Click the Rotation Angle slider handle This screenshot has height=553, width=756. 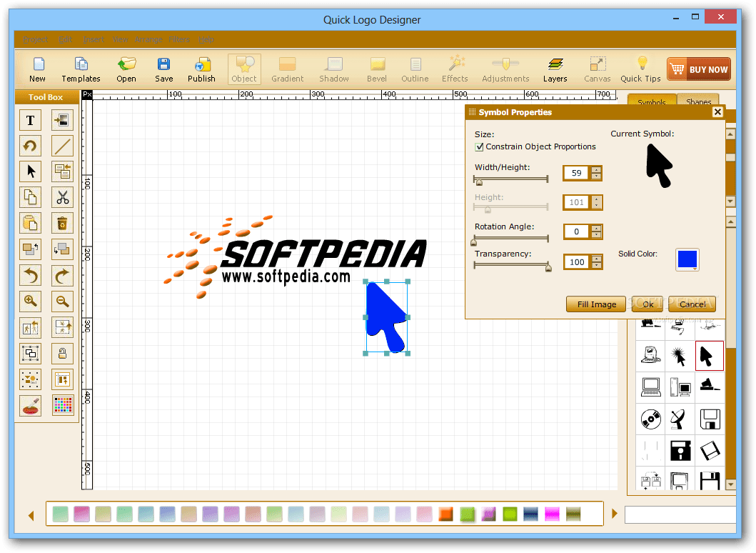[473, 241]
